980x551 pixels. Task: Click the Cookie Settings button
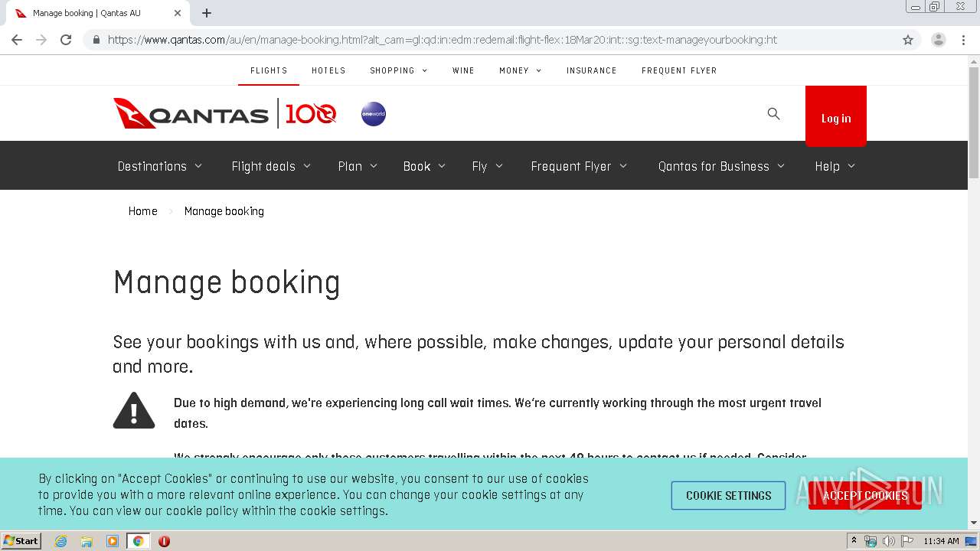pos(728,495)
